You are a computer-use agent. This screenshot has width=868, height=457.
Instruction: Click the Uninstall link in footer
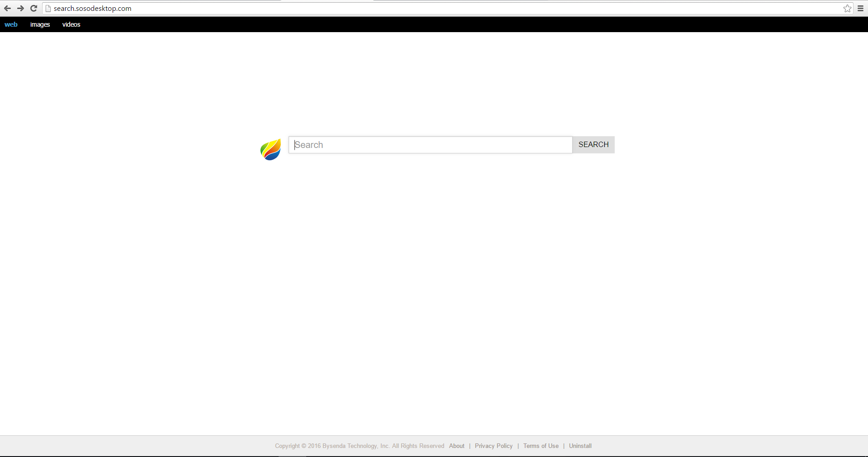[x=580, y=446]
